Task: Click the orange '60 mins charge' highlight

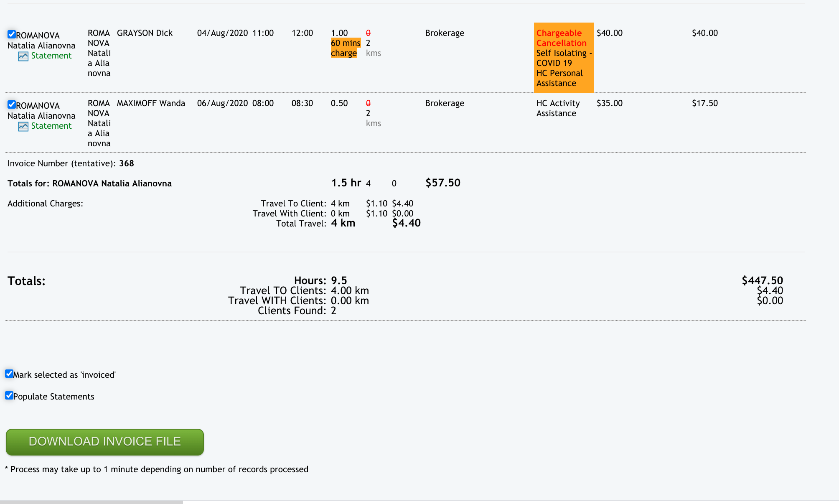Action: [345, 48]
